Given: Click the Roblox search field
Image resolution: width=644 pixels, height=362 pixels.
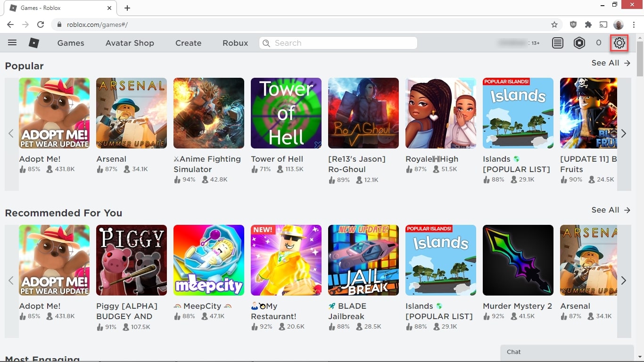Looking at the screenshot, I should 338,43.
